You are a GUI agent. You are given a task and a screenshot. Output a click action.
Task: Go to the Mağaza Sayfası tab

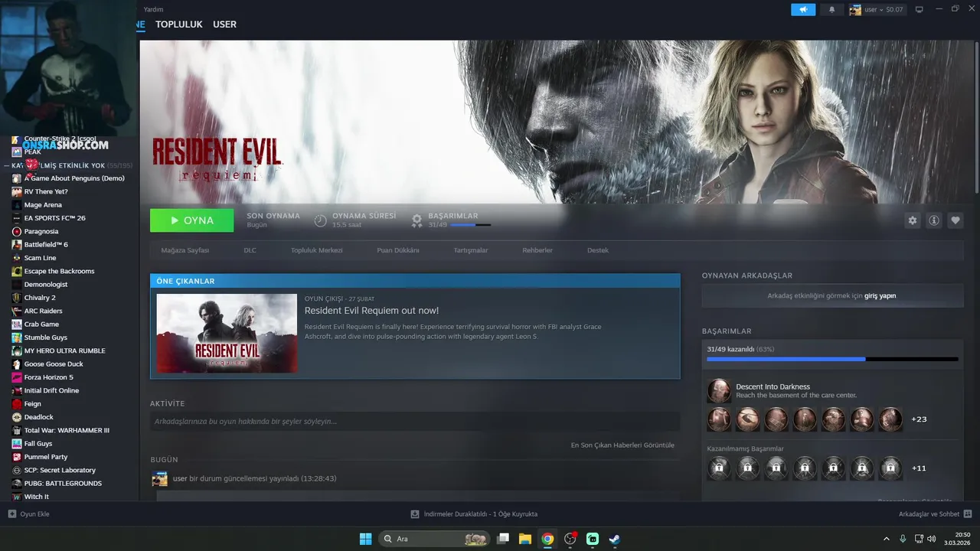[x=185, y=250]
